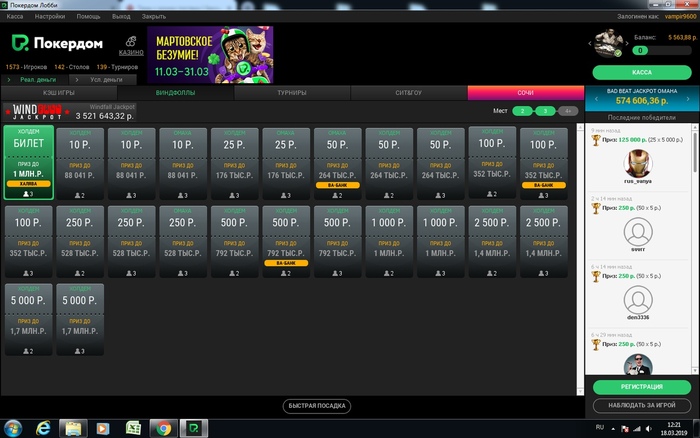
Task: Switch to Реал. деньги mode
Action: click(35, 79)
